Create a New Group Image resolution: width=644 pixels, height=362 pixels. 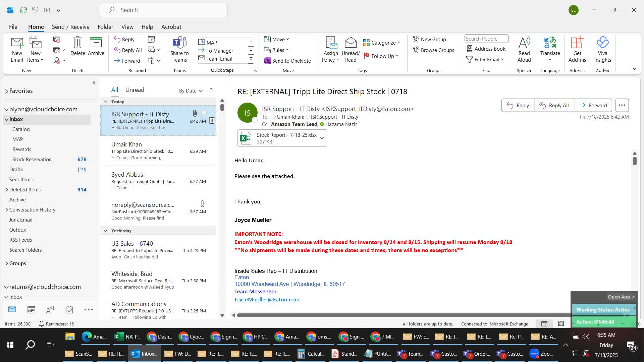point(429,39)
